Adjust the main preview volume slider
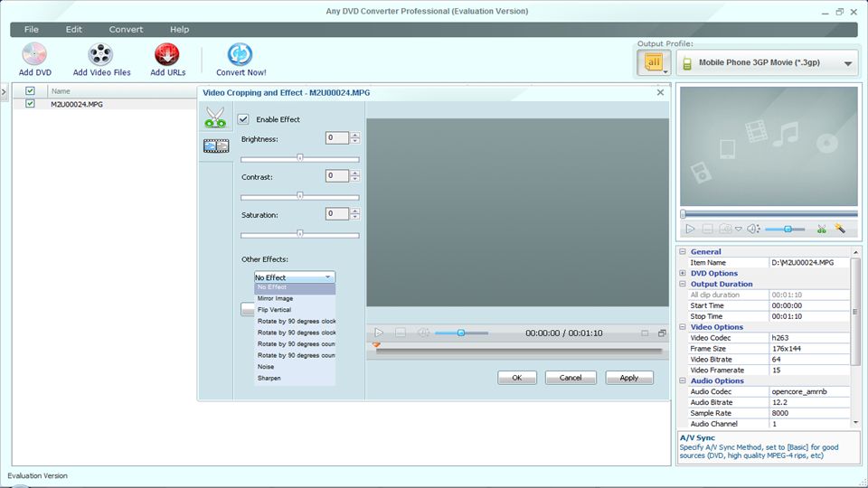This screenshot has height=488, width=868. pyautogui.click(x=785, y=229)
